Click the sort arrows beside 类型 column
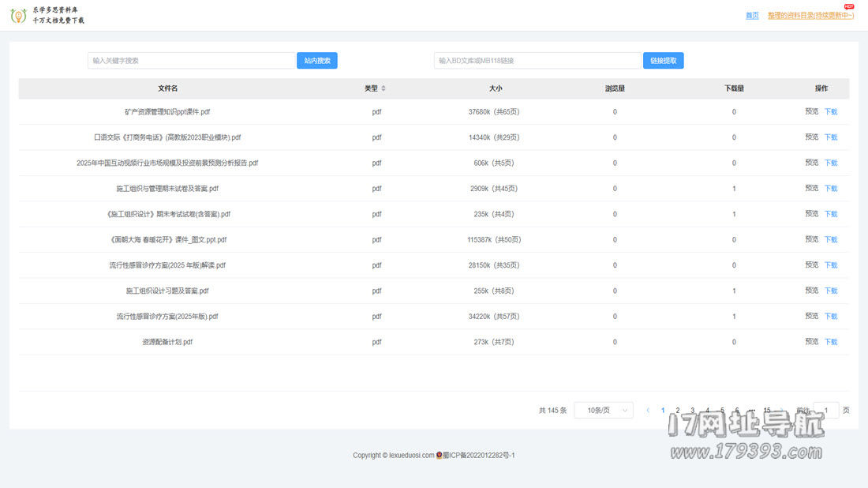868x488 pixels. (x=383, y=88)
